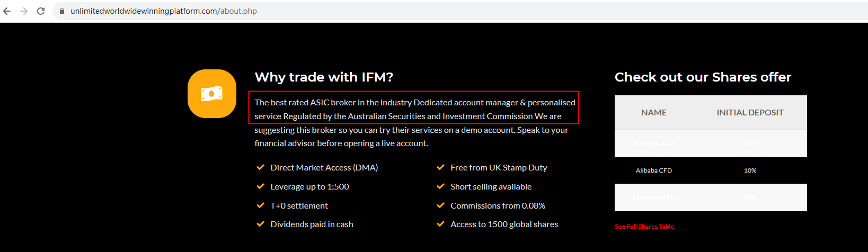Click the checkmark by Access to 1500 global shares
868x252 pixels.
[x=440, y=224]
